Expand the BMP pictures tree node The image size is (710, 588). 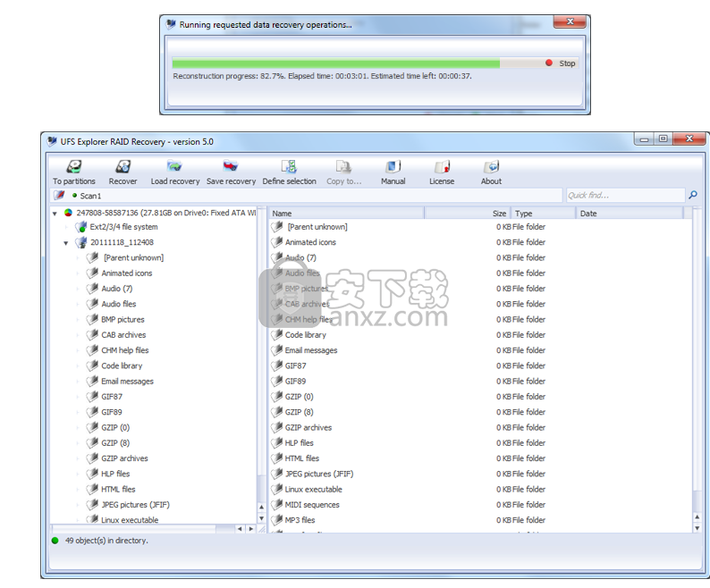(78, 319)
